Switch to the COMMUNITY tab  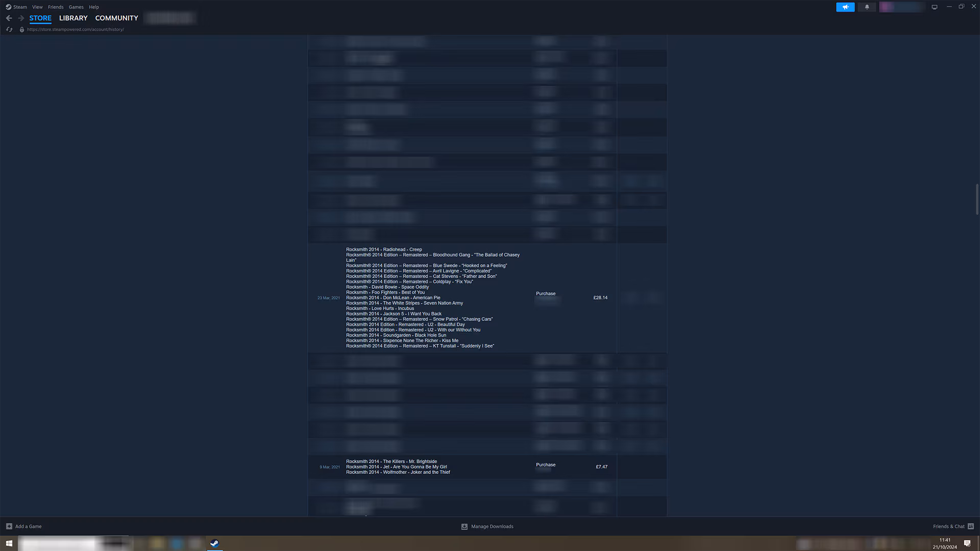116,18
